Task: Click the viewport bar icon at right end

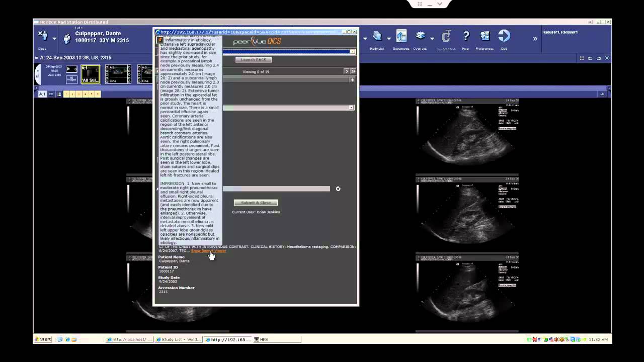Action: pyautogui.click(x=602, y=94)
